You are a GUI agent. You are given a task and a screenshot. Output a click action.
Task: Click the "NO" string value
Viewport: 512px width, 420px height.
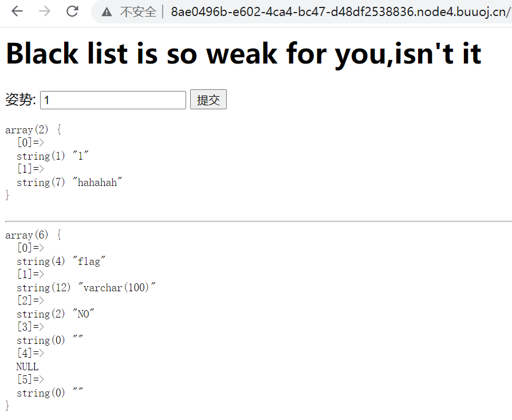[x=84, y=314]
